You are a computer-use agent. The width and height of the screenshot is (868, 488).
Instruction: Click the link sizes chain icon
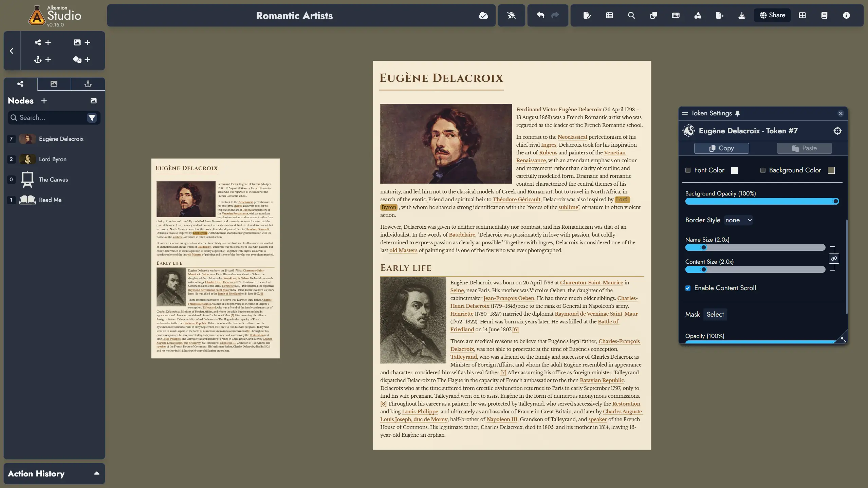coord(834,259)
